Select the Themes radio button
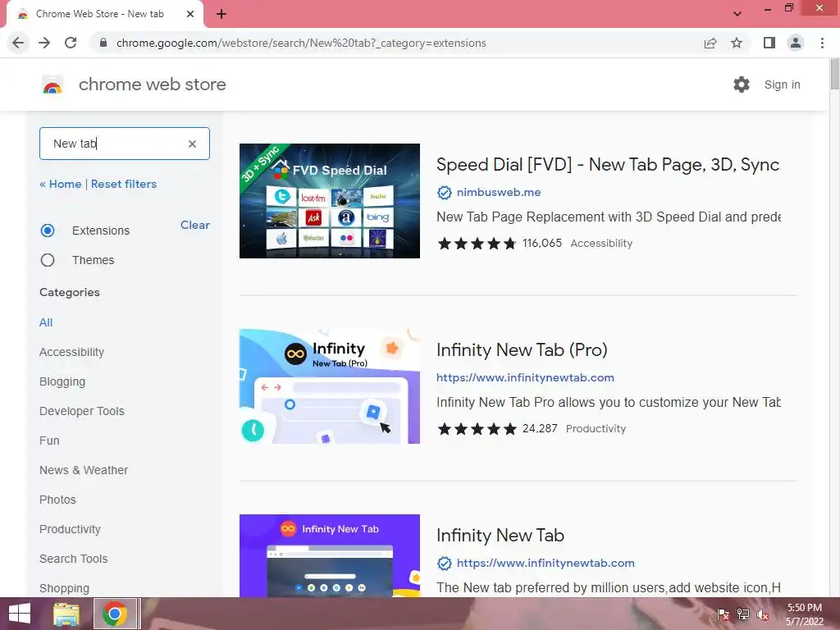Image resolution: width=840 pixels, height=630 pixels. click(48, 260)
